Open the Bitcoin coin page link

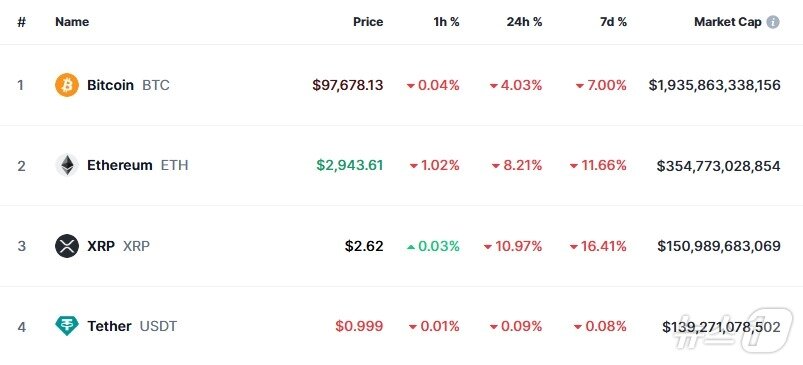click(x=110, y=85)
